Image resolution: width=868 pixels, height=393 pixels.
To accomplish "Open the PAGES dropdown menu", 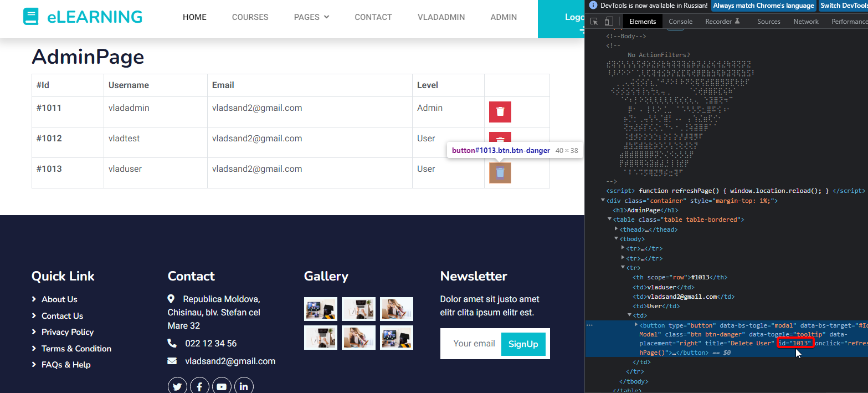I will 311,17.
